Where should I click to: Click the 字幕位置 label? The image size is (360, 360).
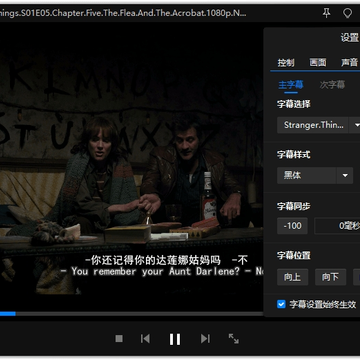pos(294,256)
